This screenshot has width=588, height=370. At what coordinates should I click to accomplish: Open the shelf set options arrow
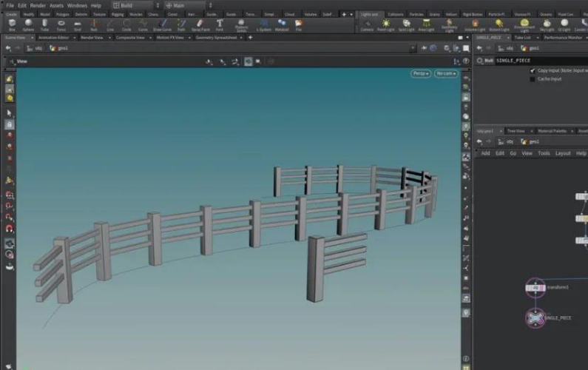pos(351,14)
